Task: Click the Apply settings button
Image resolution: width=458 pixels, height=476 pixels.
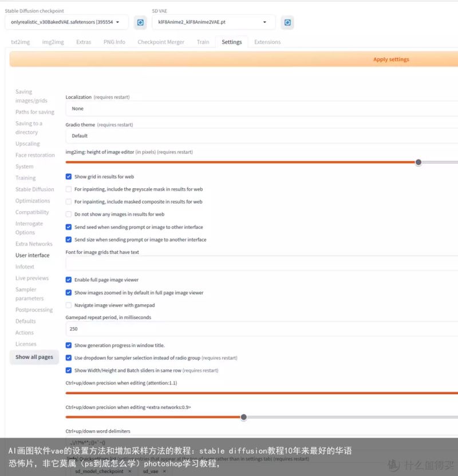Action: (x=234, y=59)
